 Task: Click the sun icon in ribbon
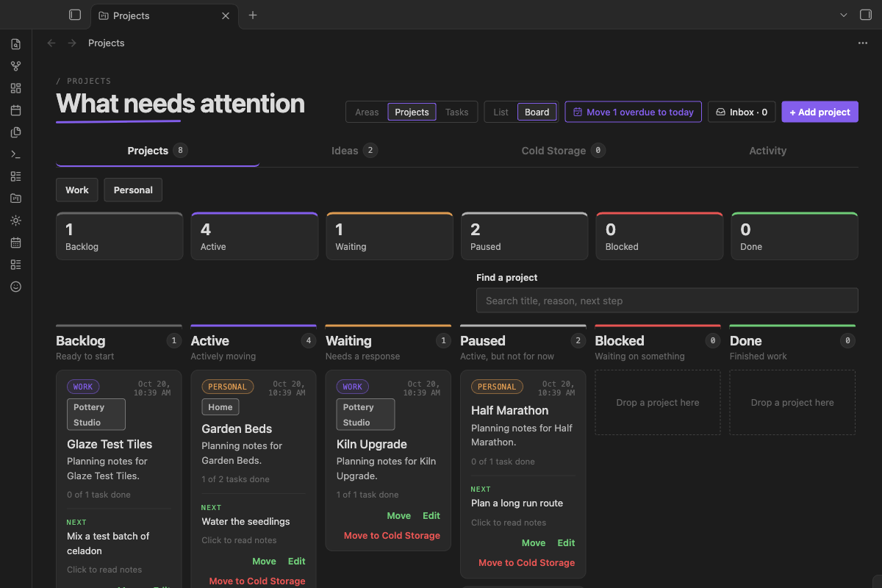(15, 220)
